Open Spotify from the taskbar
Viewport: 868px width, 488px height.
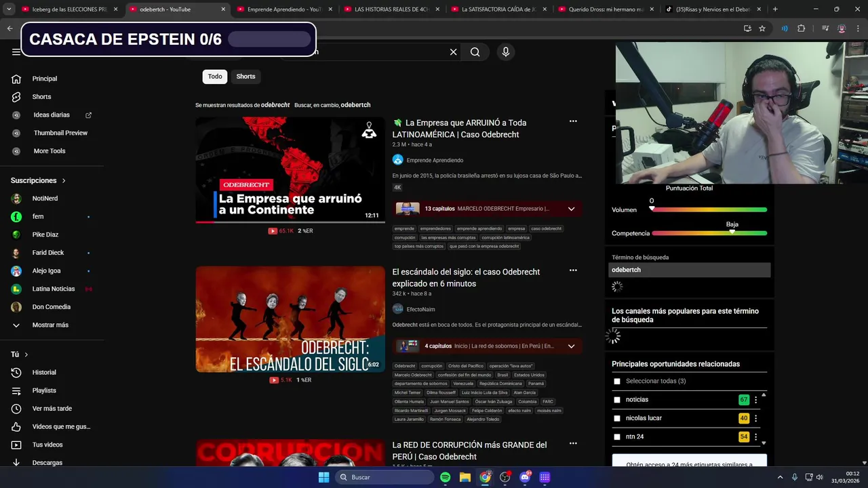[445, 477]
